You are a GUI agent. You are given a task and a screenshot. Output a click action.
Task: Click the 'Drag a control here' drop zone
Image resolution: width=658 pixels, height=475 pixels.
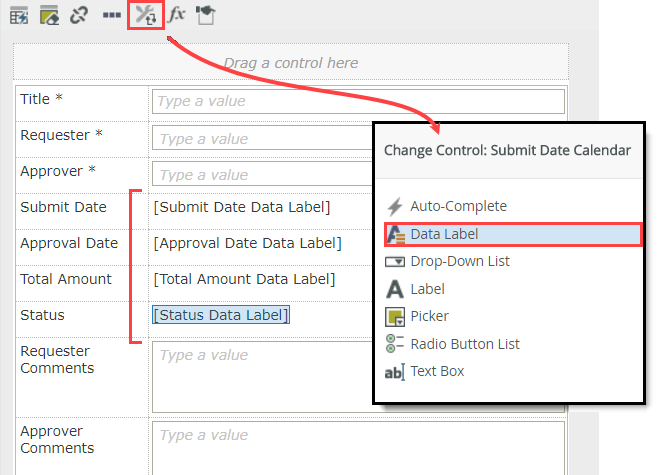pos(291,62)
